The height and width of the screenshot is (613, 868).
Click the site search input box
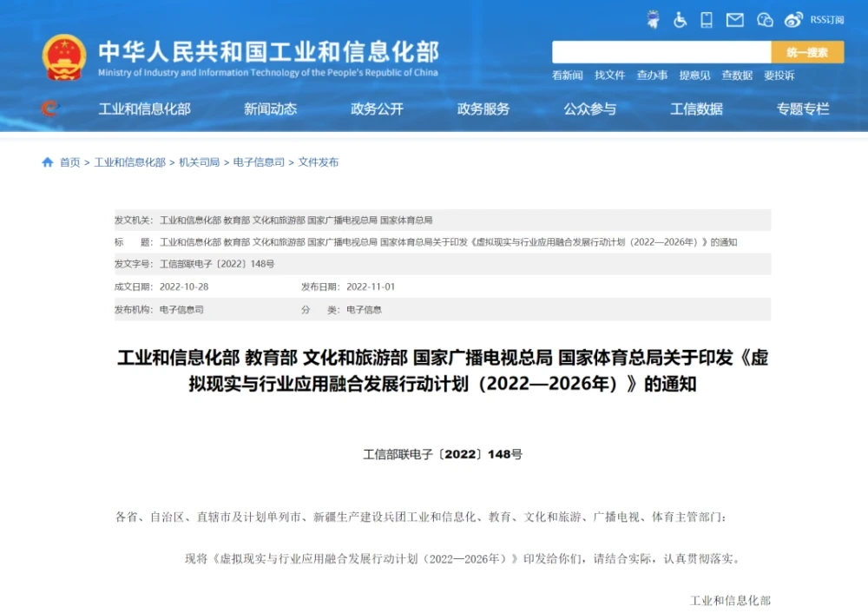click(661, 52)
